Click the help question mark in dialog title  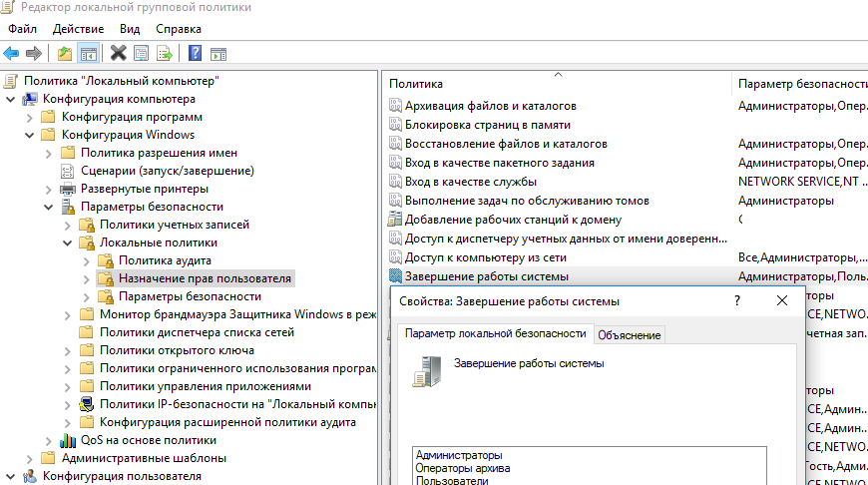(x=737, y=300)
